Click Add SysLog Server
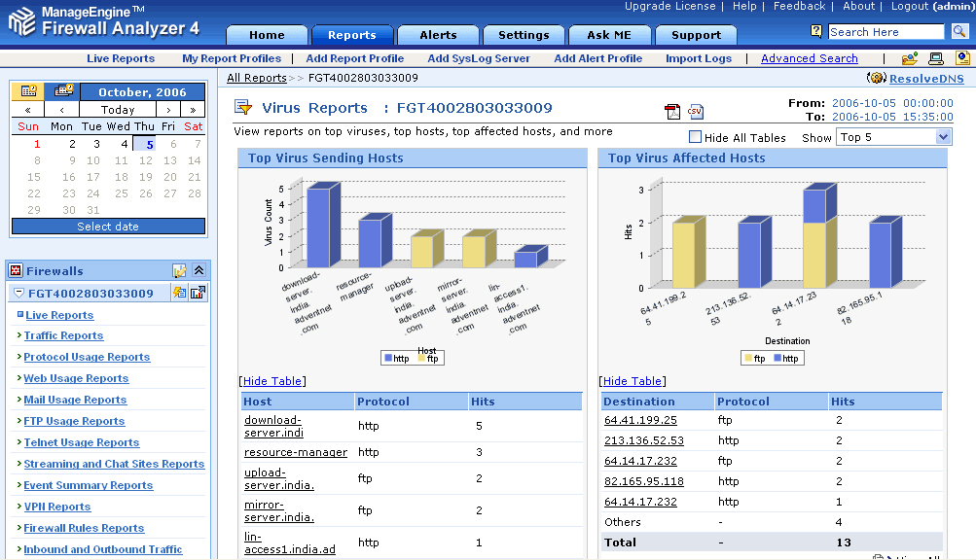The height and width of the screenshot is (560, 976). pos(479,58)
